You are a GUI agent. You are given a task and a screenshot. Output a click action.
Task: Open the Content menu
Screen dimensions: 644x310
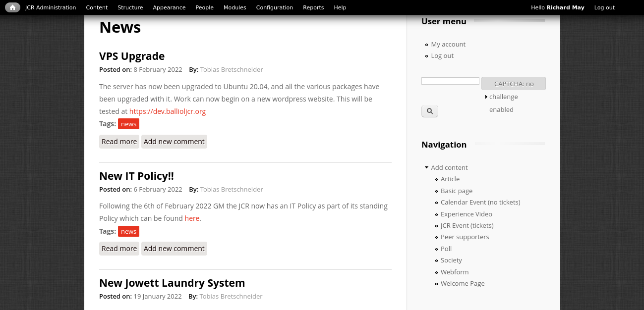point(97,7)
